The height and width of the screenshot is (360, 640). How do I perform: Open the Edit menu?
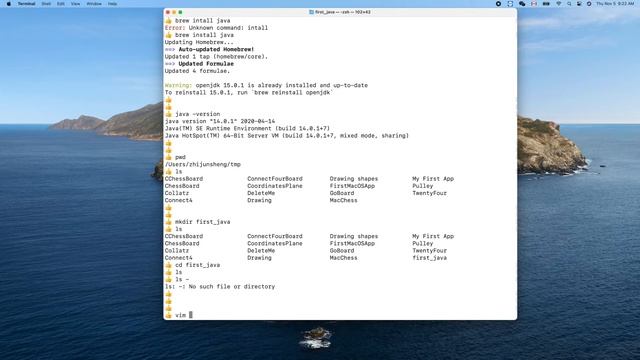point(61,4)
